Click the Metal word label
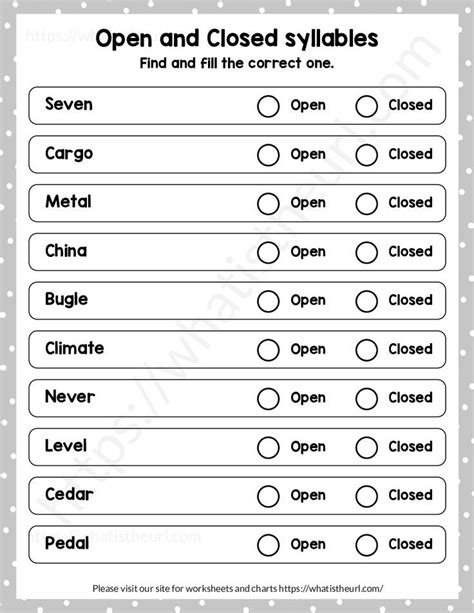The height and width of the screenshot is (613, 474). click(68, 202)
